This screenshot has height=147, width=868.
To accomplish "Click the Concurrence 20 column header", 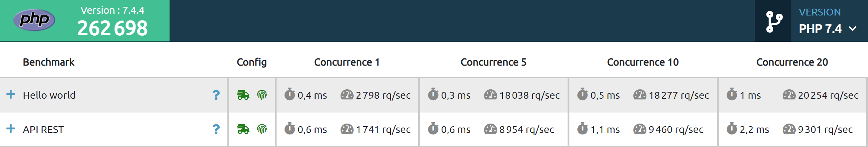I will coord(792,62).
